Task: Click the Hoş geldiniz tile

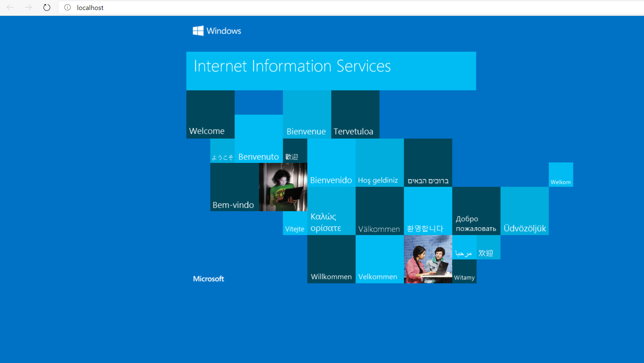Action: [x=380, y=163]
